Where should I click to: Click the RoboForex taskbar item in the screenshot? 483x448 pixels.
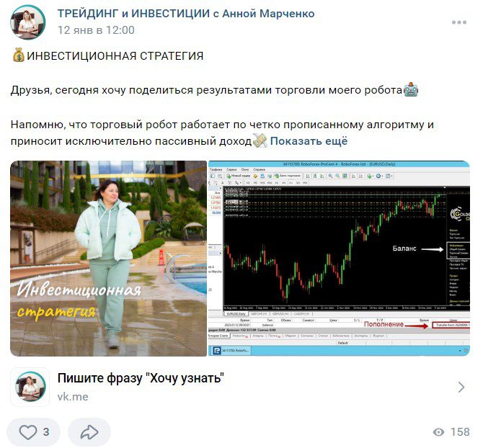coord(231,351)
